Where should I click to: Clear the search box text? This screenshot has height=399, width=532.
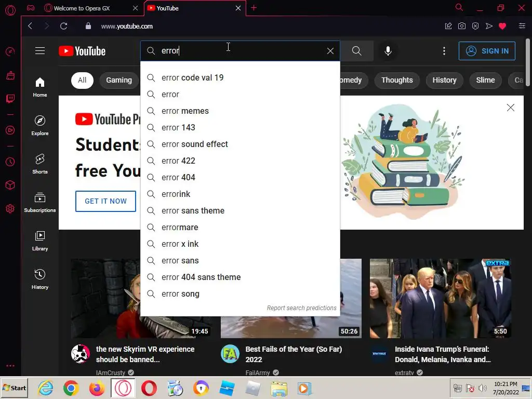point(330,51)
